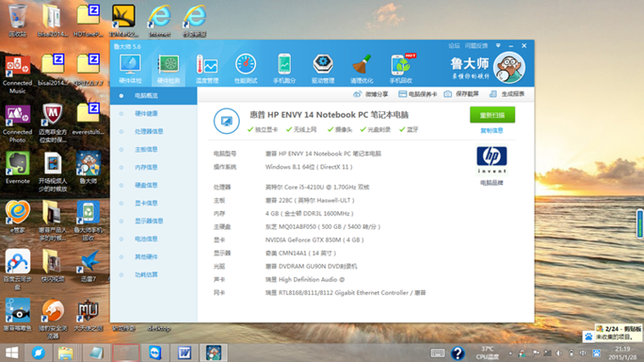Open 鲁大师手机回收 desktop shortcut
This screenshot has height=362, width=644.
[88, 221]
